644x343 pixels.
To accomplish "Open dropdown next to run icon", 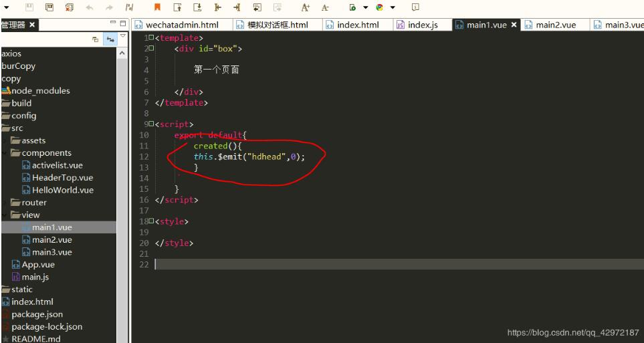I will [365, 7].
